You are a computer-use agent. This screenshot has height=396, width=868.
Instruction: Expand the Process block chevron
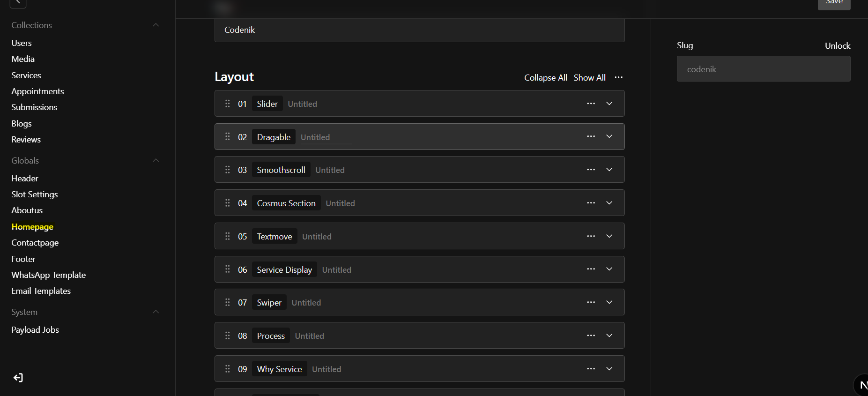point(609,336)
